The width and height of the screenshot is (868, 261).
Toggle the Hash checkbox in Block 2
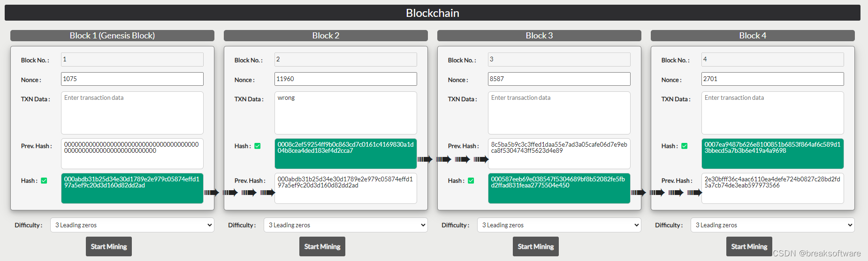pos(258,146)
